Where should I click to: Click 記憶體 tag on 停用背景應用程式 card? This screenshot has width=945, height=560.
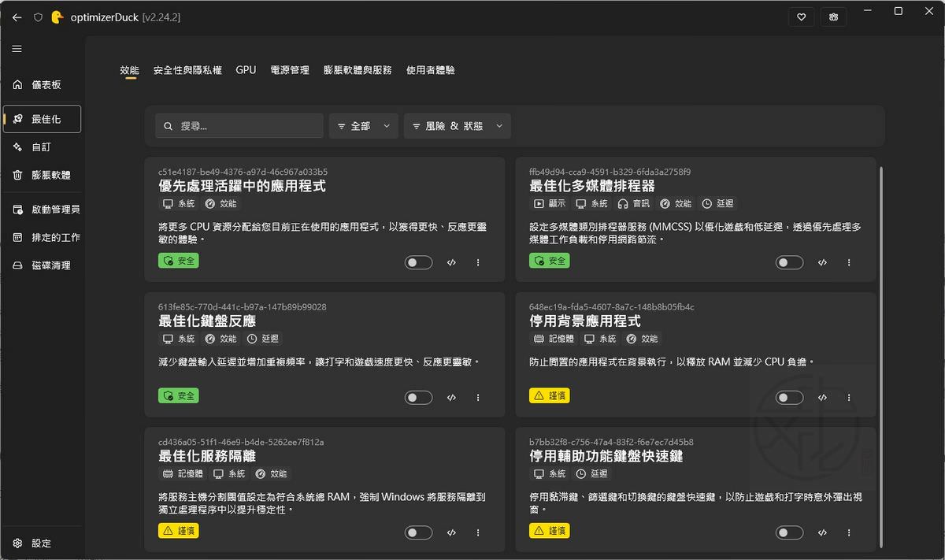pos(554,339)
